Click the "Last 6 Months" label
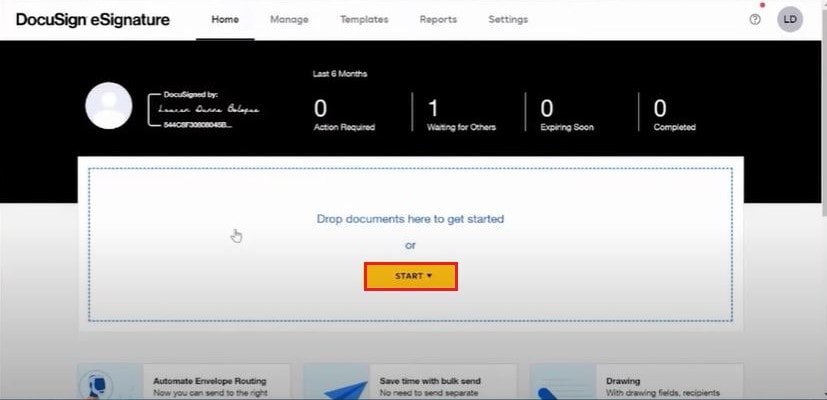 point(340,74)
